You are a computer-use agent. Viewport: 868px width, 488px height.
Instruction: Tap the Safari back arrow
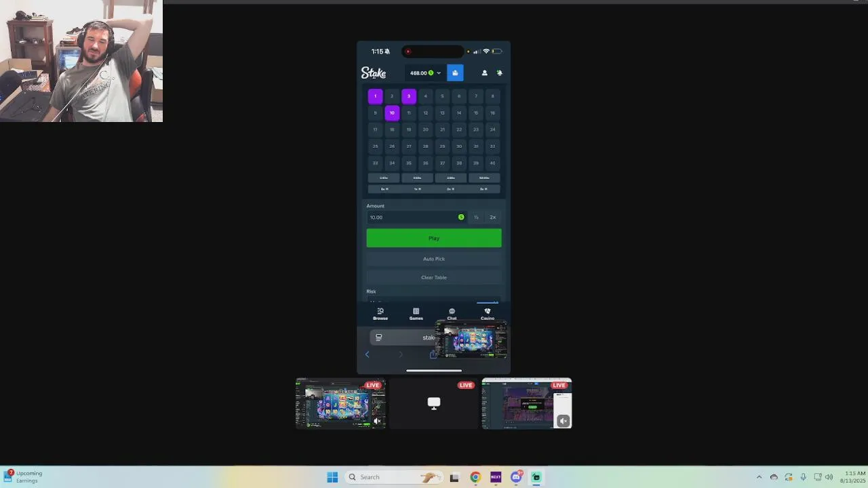pyautogui.click(x=368, y=354)
